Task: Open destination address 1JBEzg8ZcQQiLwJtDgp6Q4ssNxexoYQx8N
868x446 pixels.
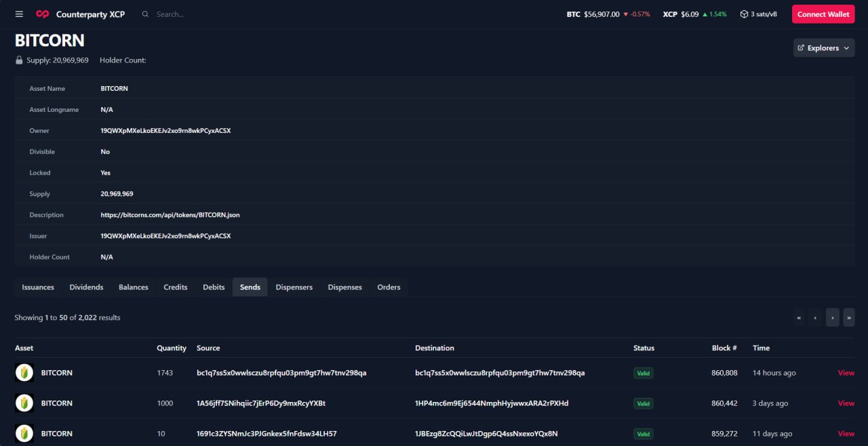Action: [x=486, y=434]
